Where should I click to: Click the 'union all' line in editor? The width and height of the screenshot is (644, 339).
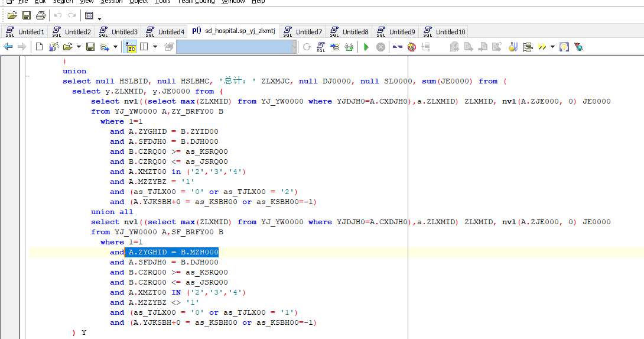point(112,212)
